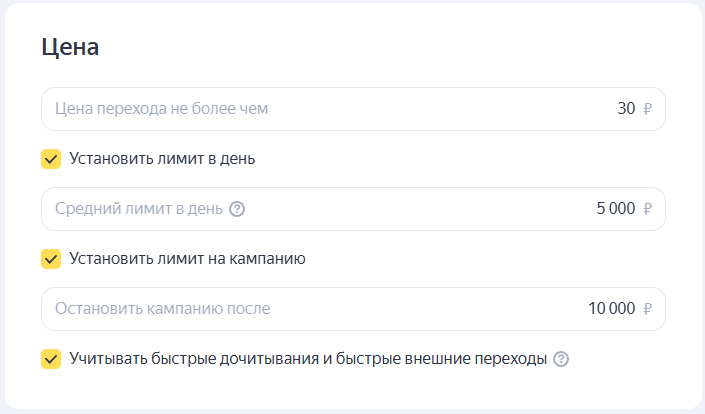The height and width of the screenshot is (414, 705).
Task: Click the ruble symbol next to 10 000
Action: (x=648, y=309)
